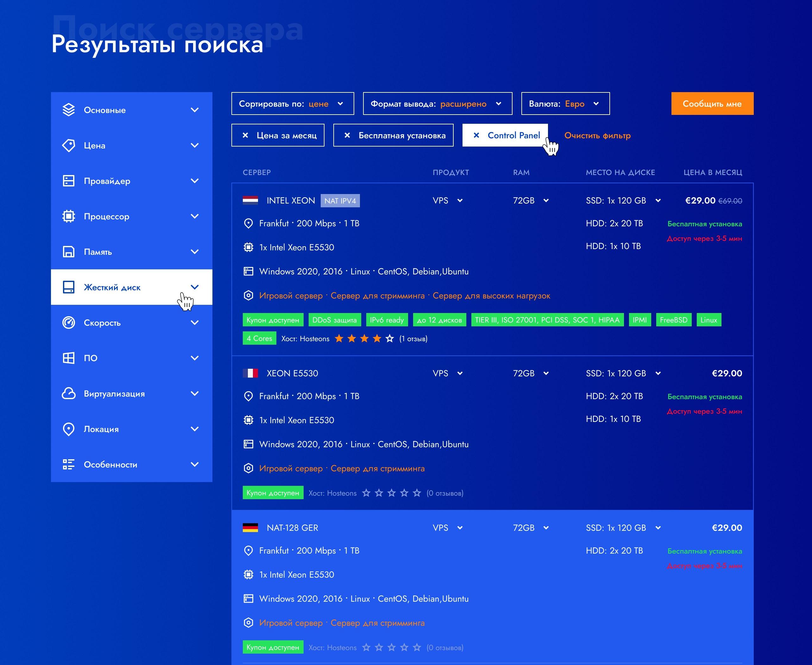Click the Linux green tag

pos(708,320)
